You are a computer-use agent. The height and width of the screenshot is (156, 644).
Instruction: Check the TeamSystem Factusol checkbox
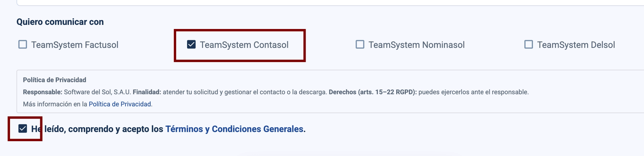click(23, 44)
